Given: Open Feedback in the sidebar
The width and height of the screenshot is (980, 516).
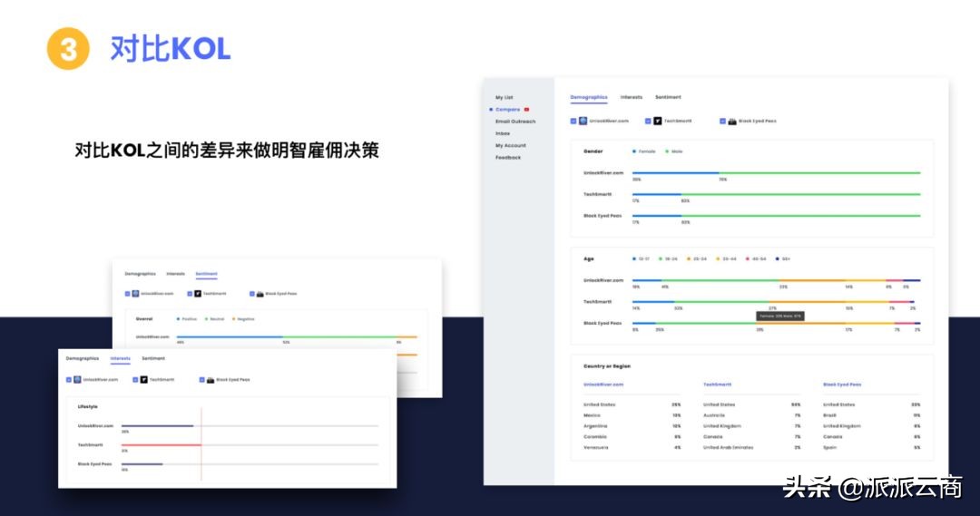Looking at the screenshot, I should [508, 158].
